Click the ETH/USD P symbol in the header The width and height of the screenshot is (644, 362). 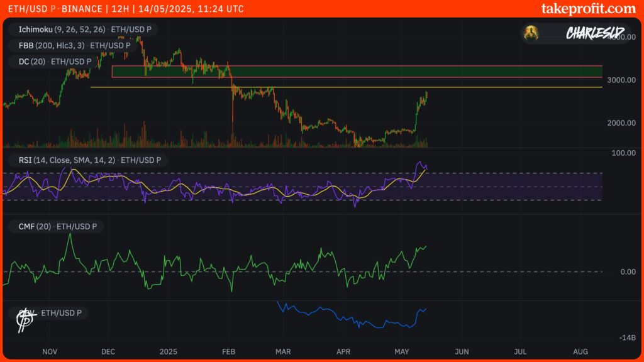(31, 9)
